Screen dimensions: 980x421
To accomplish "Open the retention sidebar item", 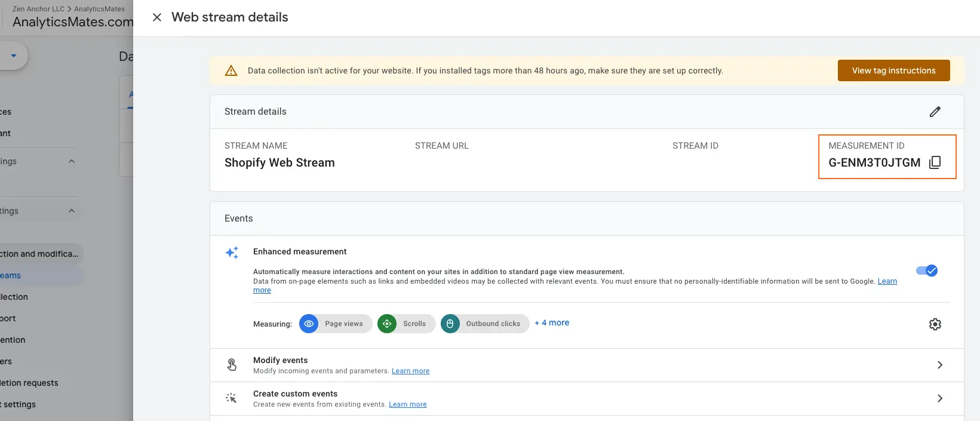I will [13, 340].
